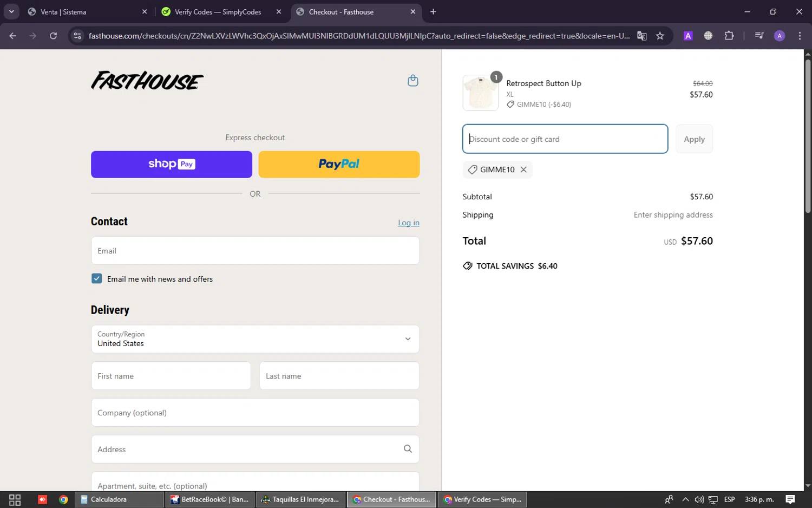
Task: Click the translate page icon
Action: pos(642,36)
